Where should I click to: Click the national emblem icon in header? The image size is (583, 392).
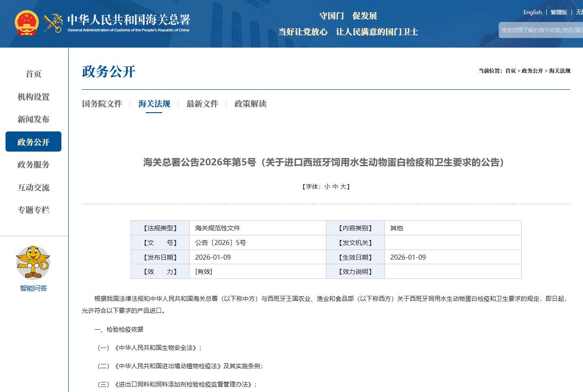pyautogui.click(x=27, y=23)
